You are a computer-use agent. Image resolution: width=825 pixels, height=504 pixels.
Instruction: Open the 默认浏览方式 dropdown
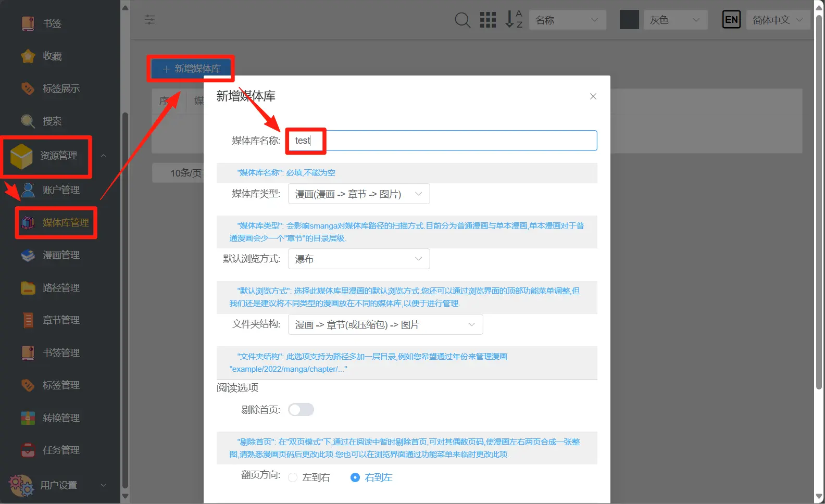point(358,259)
